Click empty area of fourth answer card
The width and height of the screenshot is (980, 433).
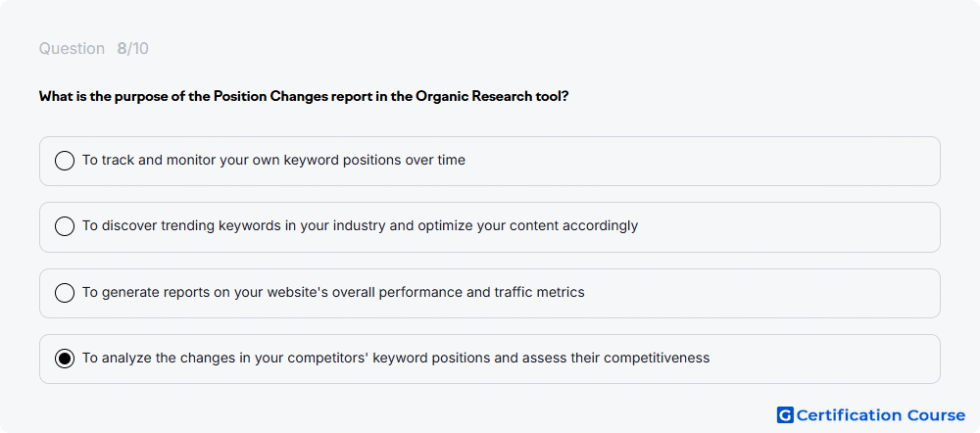click(825, 360)
